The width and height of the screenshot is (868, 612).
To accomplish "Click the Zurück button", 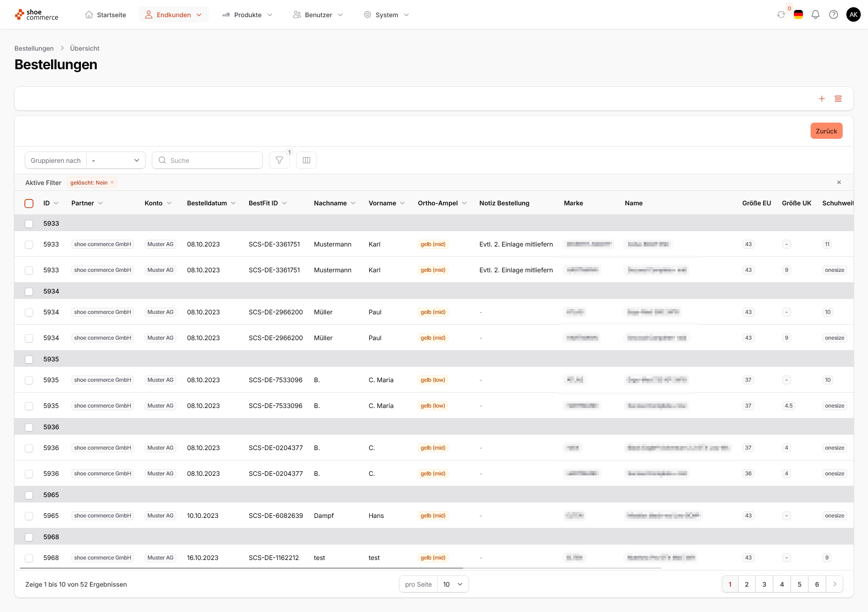I will pyautogui.click(x=826, y=131).
